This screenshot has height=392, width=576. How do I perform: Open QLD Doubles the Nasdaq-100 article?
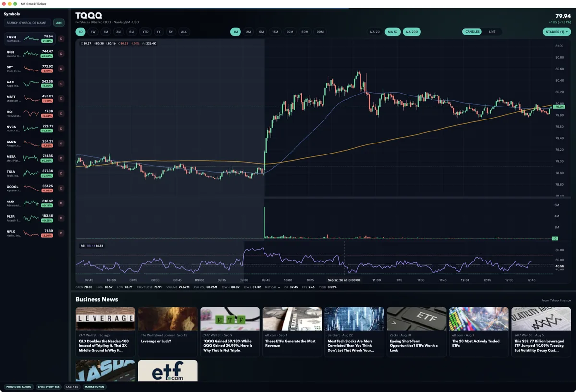pyautogui.click(x=106, y=332)
